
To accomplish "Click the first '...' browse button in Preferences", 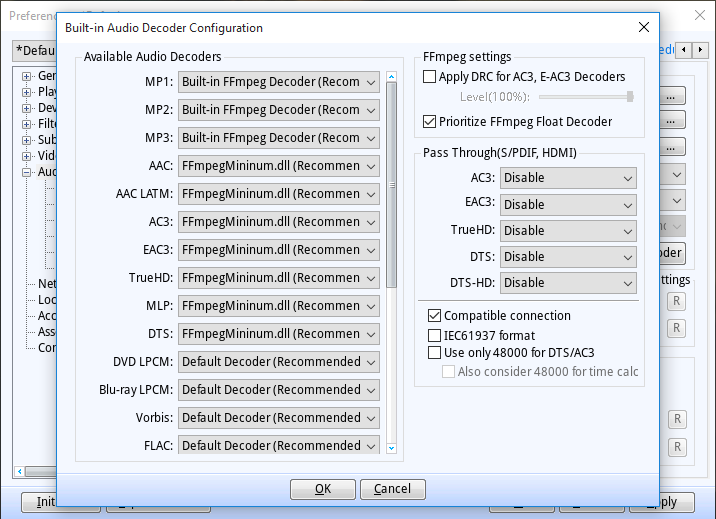I will pos(672,97).
